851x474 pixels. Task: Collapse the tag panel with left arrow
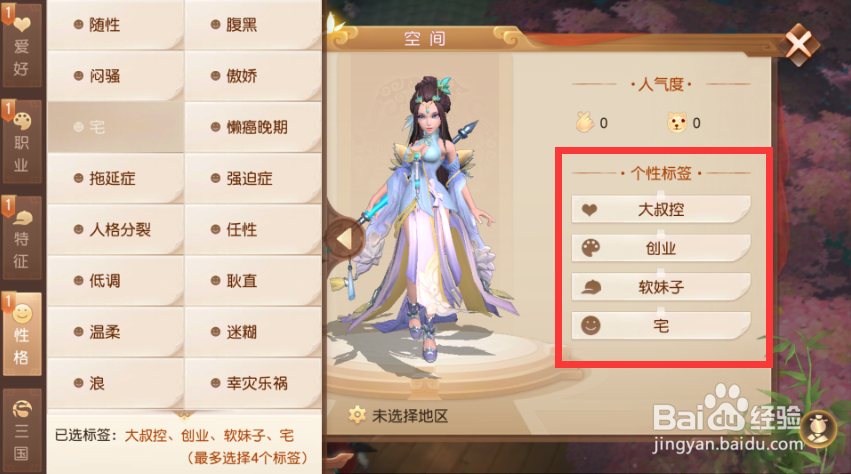coord(344,239)
